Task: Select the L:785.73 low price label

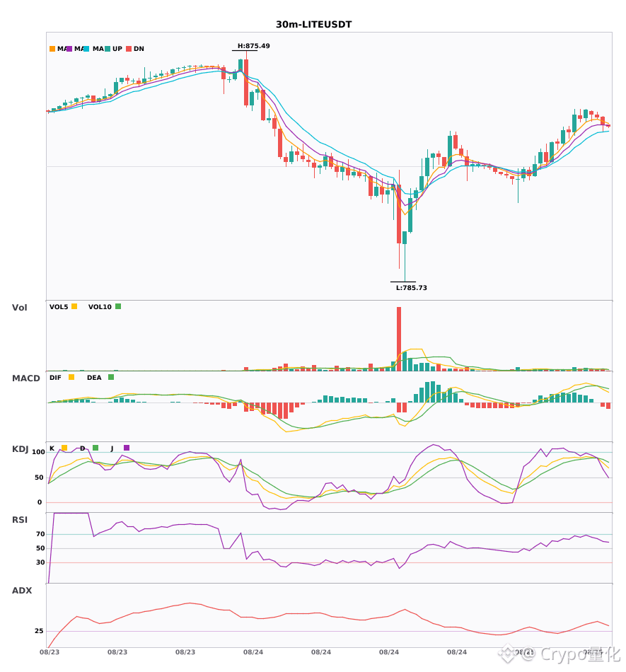Action: pyautogui.click(x=412, y=288)
